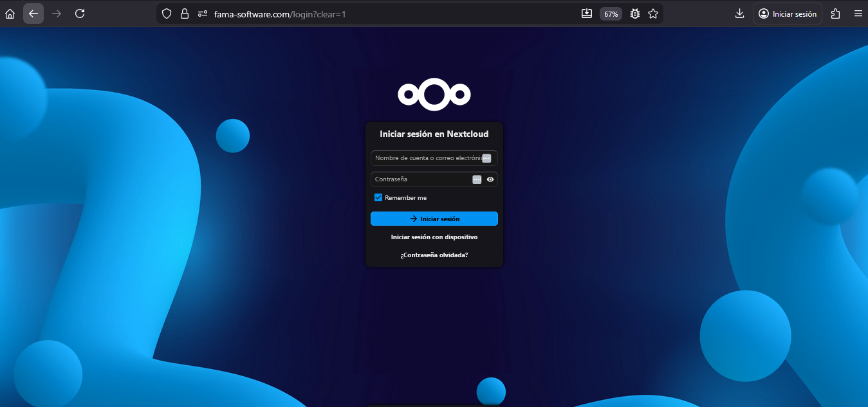Go to the browser home page
The image size is (868, 407).
10,14
